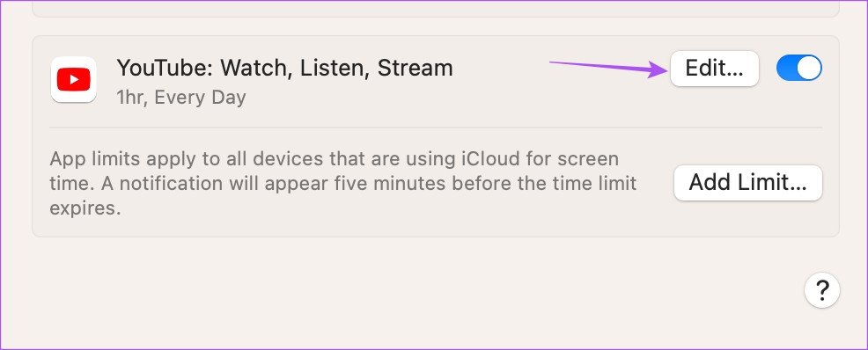Select the YouTube: Watch, Listen, Stream title
Image resolution: width=868 pixels, height=350 pixels.
point(284,68)
